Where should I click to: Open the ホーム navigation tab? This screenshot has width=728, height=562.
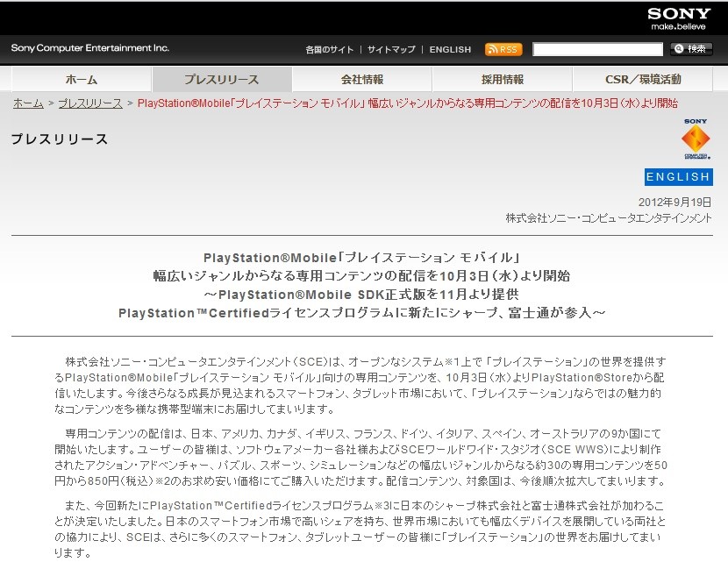(x=82, y=80)
